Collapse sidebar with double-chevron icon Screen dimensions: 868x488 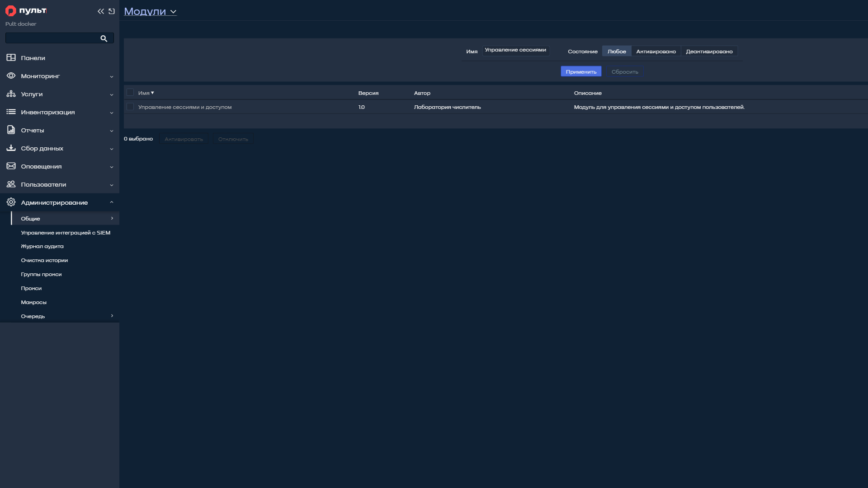point(100,11)
